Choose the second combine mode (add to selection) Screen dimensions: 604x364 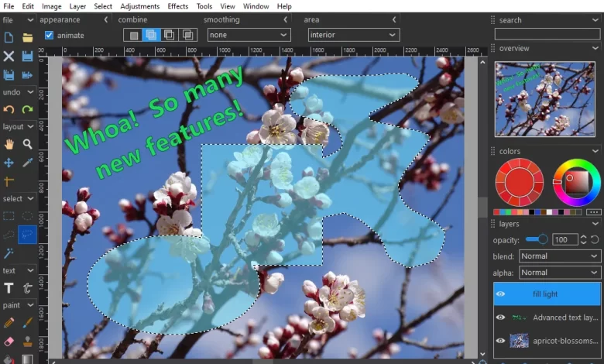(x=151, y=35)
